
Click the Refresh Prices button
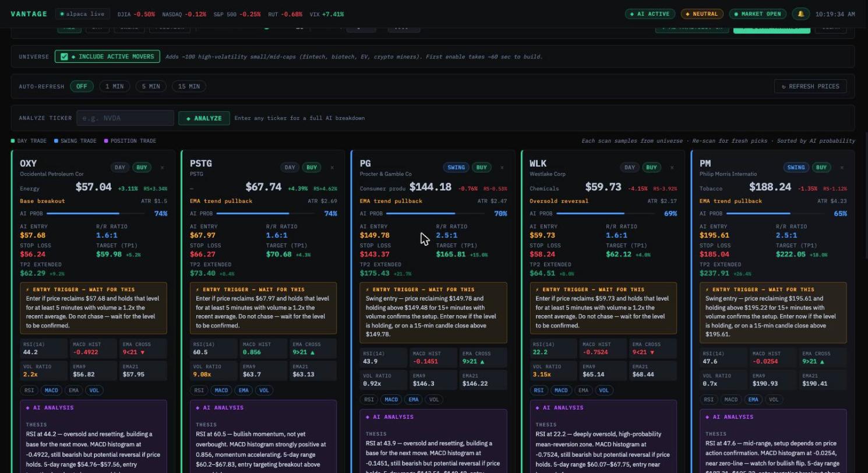pyautogui.click(x=810, y=86)
